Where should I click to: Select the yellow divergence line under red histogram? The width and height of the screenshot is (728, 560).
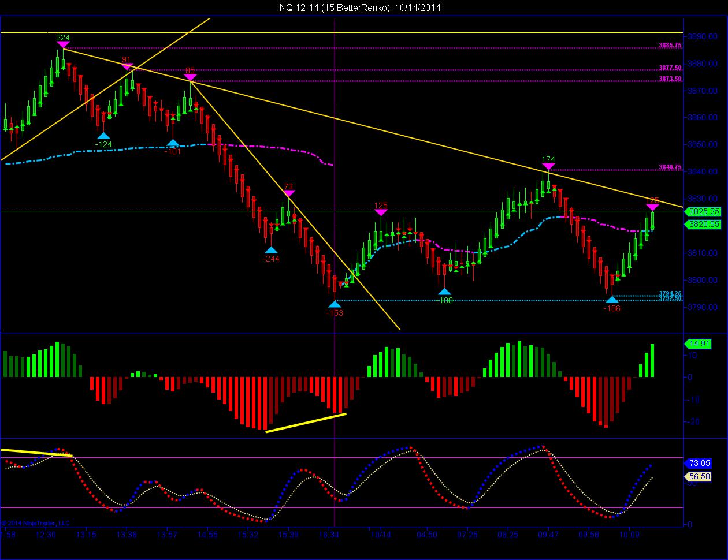coord(306,423)
